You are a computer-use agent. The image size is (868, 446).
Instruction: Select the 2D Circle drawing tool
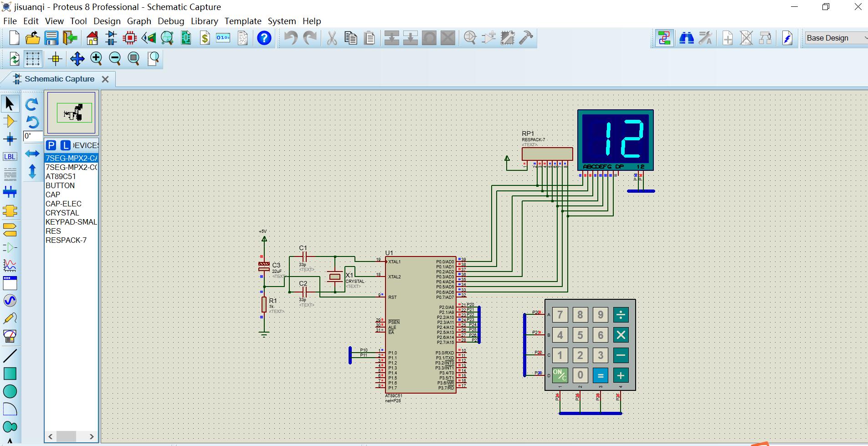(10, 391)
